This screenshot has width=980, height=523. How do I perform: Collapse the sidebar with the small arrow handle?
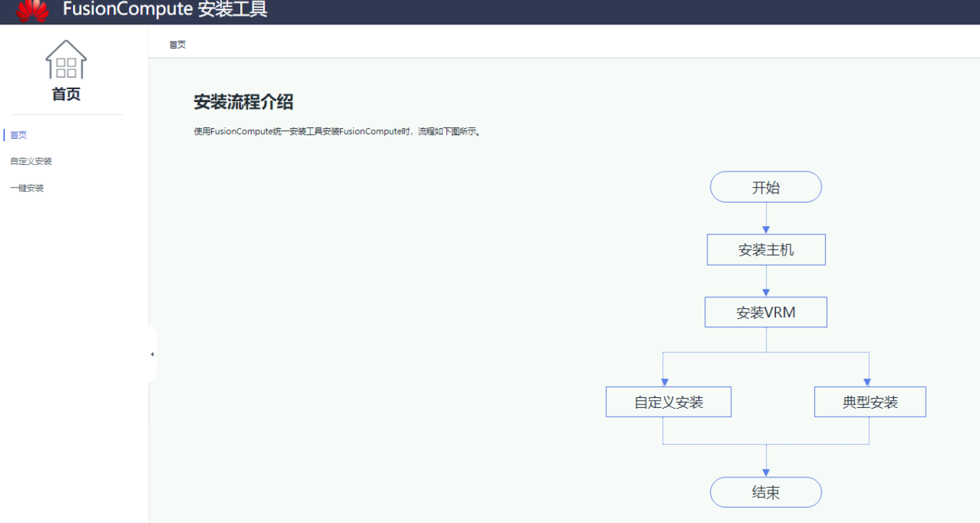[152, 354]
